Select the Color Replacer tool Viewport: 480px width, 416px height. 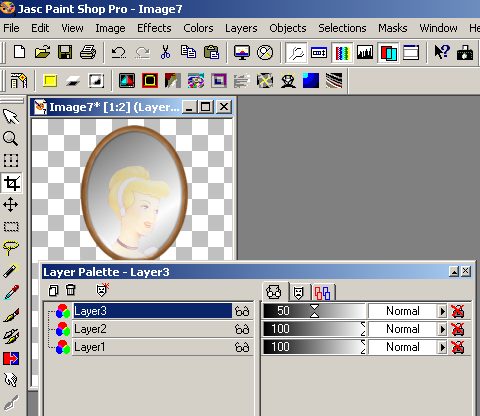tap(11, 359)
